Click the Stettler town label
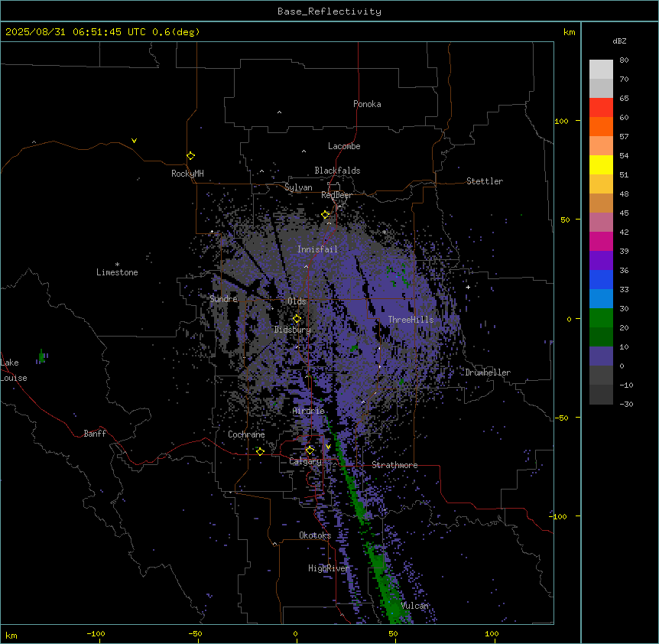659x644 pixels. 485,181
